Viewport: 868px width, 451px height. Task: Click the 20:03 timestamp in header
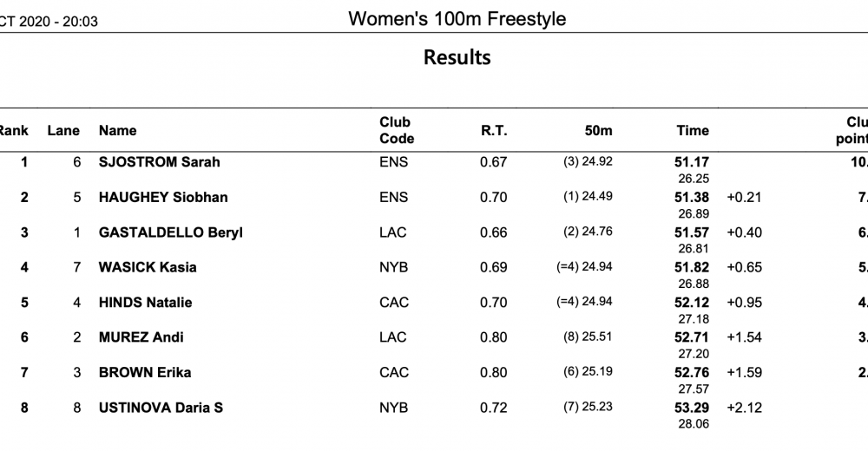(x=80, y=22)
